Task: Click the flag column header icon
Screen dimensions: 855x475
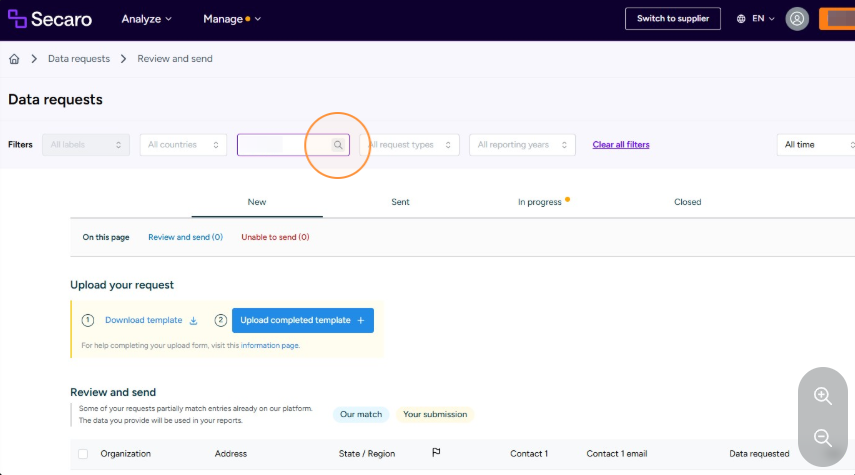Action: [x=436, y=453]
